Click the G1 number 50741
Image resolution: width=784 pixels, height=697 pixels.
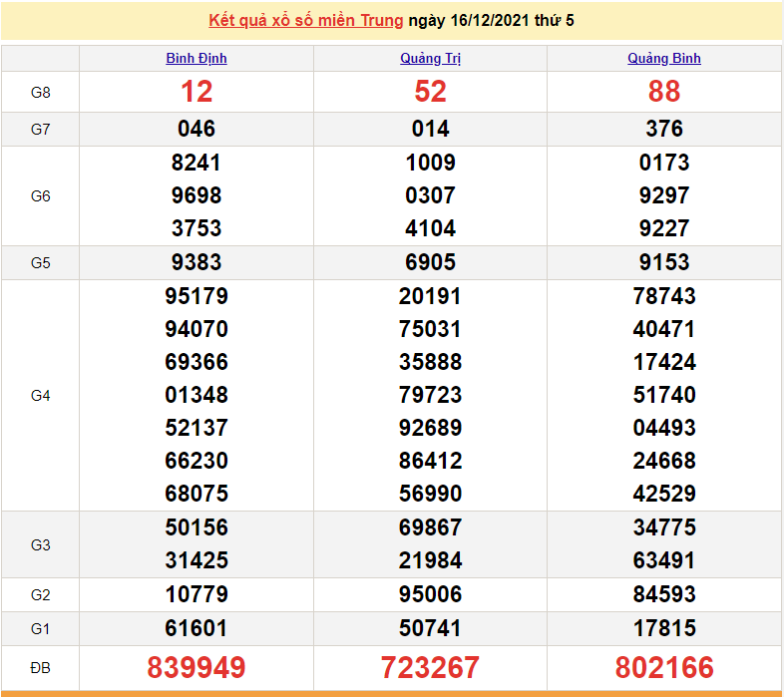tap(430, 628)
